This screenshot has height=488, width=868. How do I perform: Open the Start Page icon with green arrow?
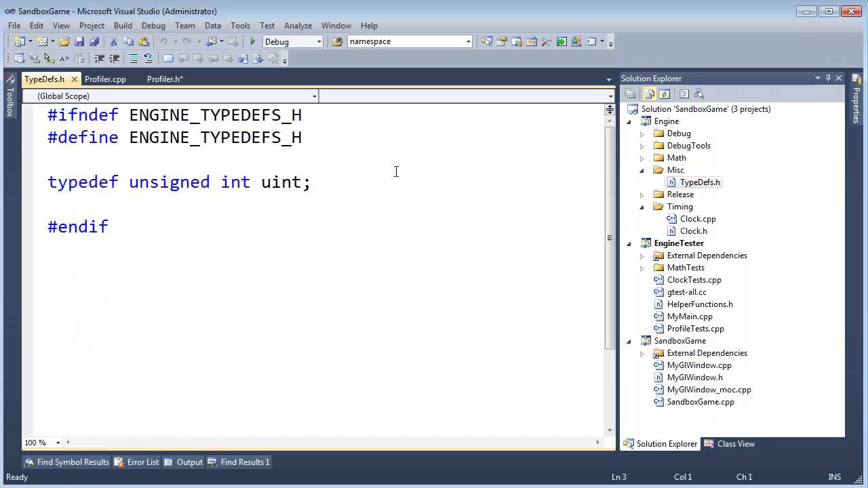561,41
